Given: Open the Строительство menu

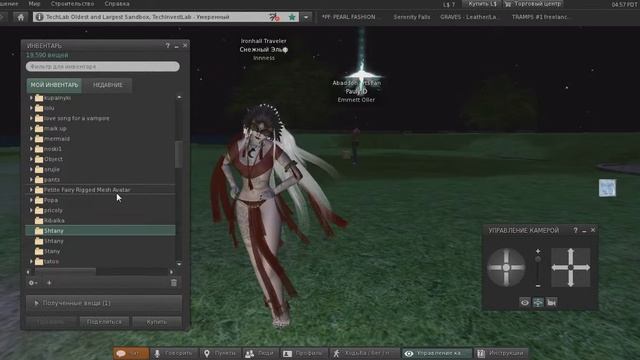Looking at the screenshot, I should coord(72,4).
